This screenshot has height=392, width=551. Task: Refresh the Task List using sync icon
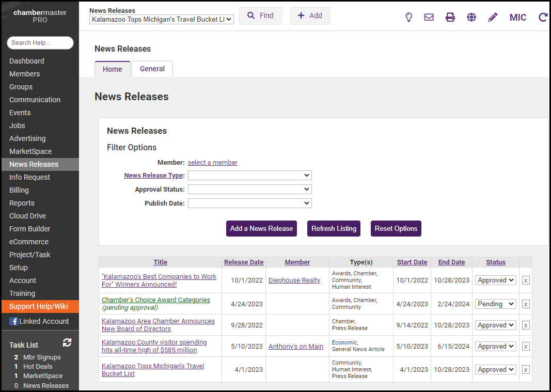click(x=67, y=342)
